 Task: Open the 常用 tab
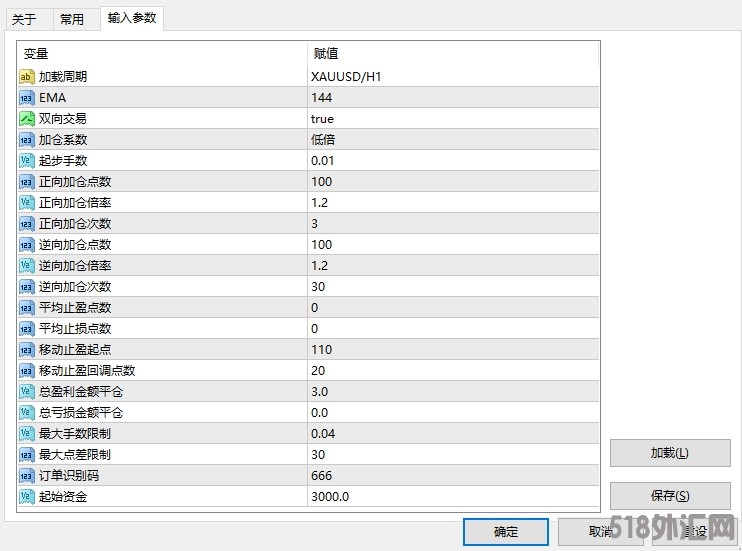point(72,19)
